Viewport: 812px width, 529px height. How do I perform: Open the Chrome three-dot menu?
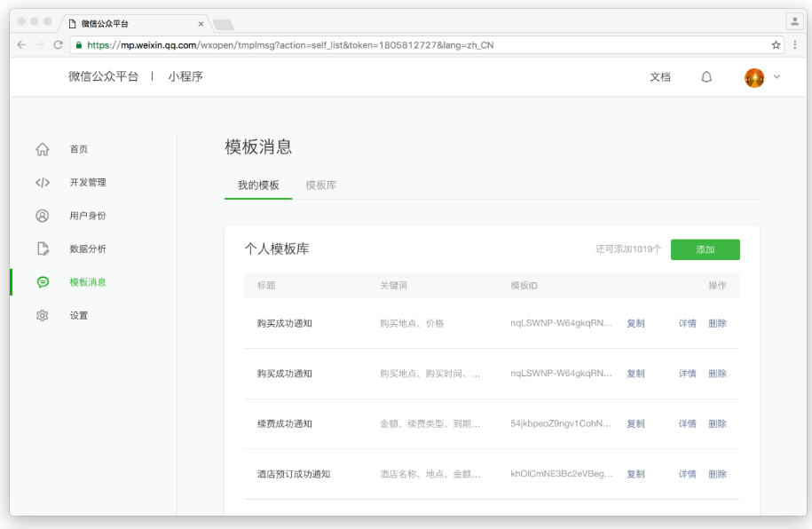[x=795, y=45]
